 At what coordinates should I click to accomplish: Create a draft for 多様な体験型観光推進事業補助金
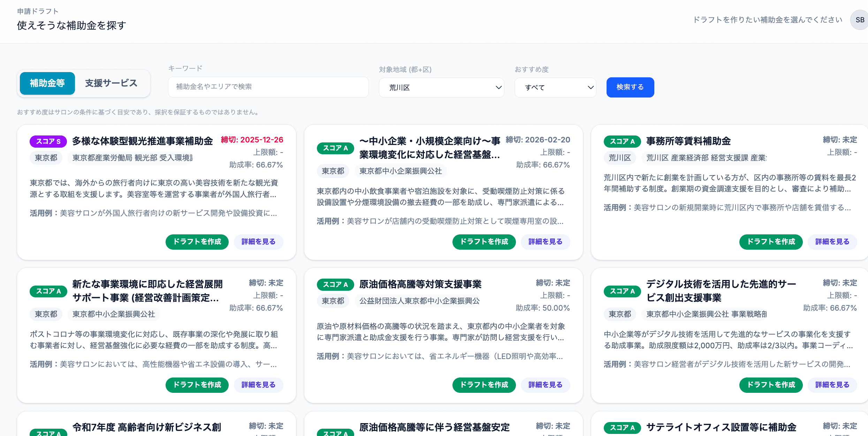tap(197, 242)
